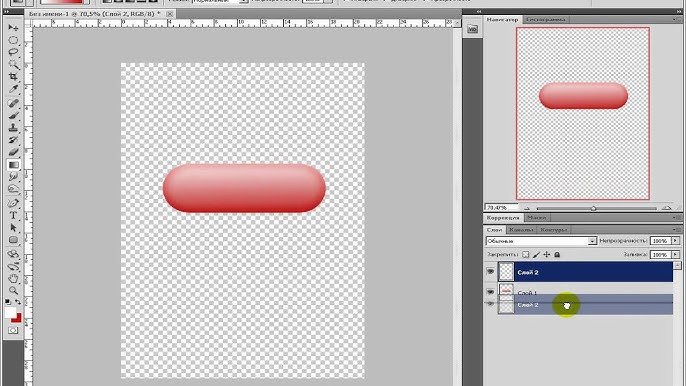686x386 pixels.
Task: Select the Dodge tool
Action: (x=13, y=189)
